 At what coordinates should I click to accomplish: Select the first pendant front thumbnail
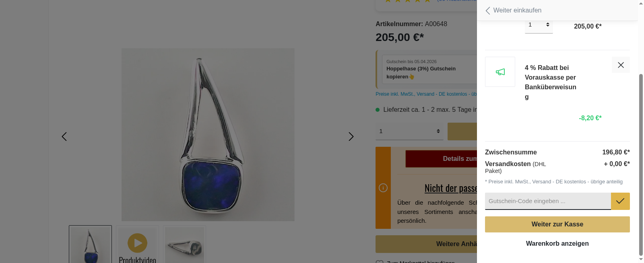(90, 244)
